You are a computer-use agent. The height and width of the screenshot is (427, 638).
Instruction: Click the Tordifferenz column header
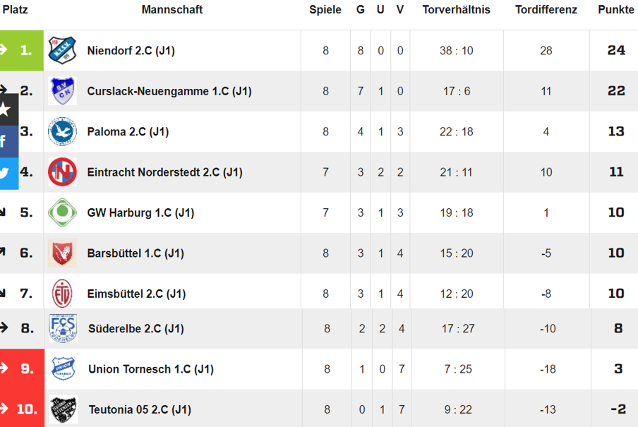click(x=546, y=10)
